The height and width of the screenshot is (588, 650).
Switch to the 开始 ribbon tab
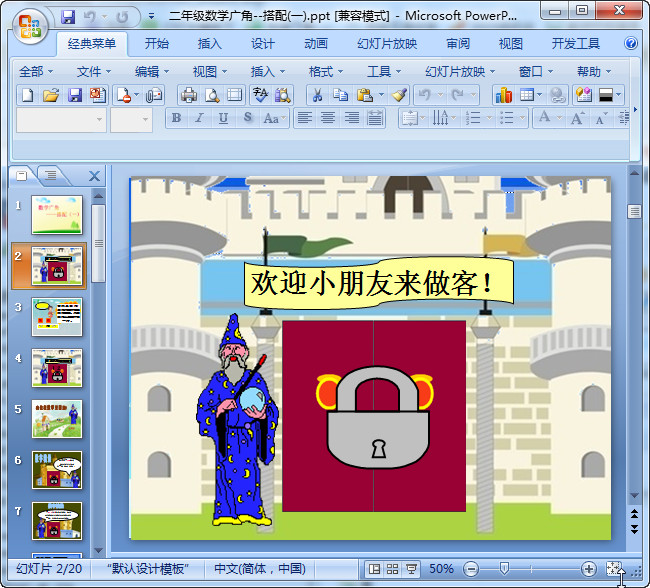(x=157, y=43)
